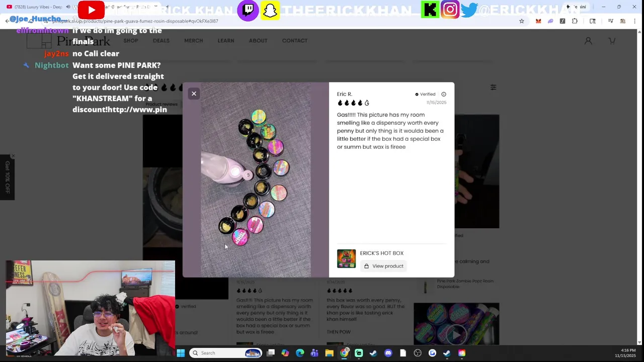Open the blank document icon in taskbar
644x362 pixels.
coord(403,353)
